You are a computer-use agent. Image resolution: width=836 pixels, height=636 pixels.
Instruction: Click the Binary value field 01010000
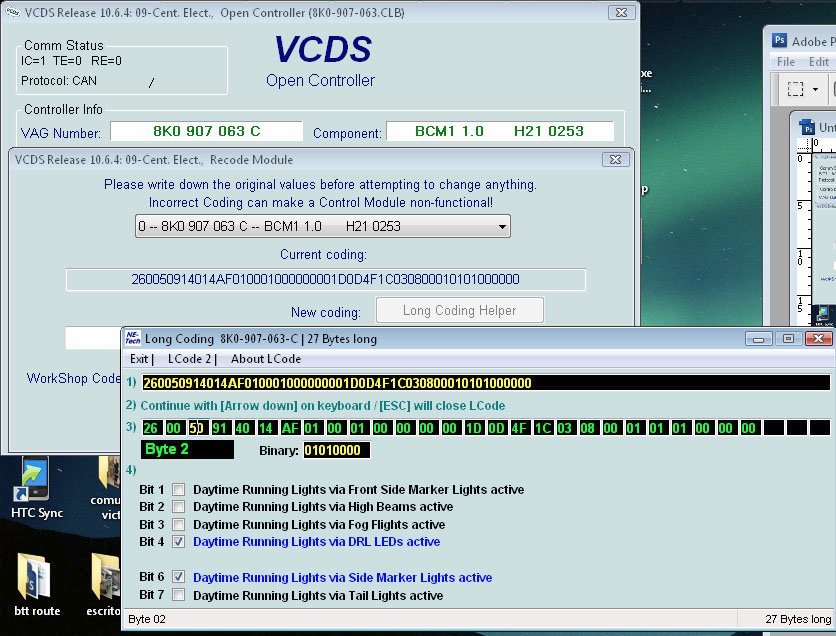336,450
